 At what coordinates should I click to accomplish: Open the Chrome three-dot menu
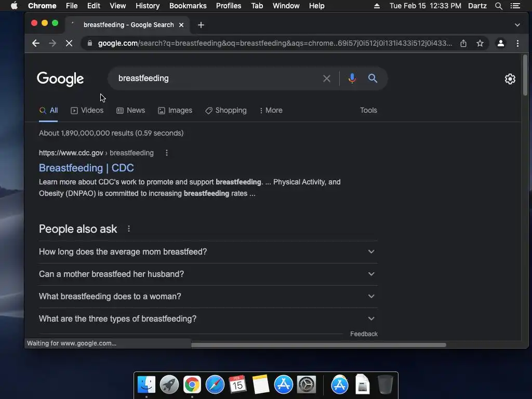click(x=517, y=43)
